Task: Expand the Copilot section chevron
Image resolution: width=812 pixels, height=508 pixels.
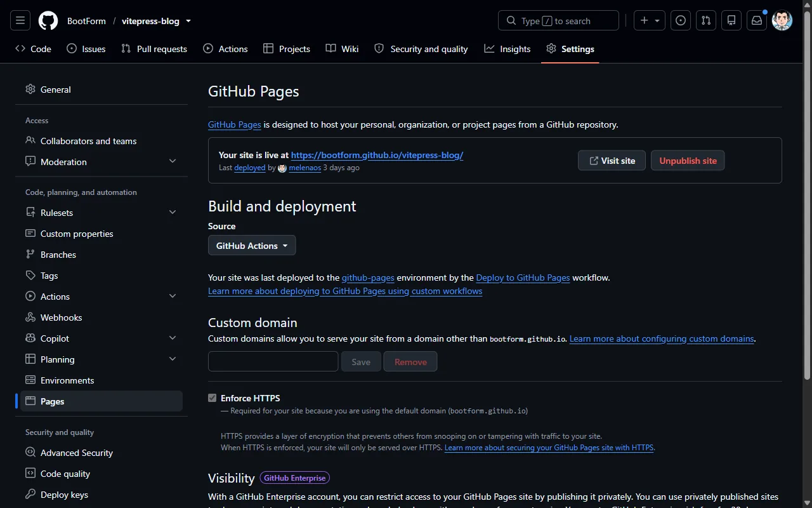Action: pyautogui.click(x=173, y=338)
